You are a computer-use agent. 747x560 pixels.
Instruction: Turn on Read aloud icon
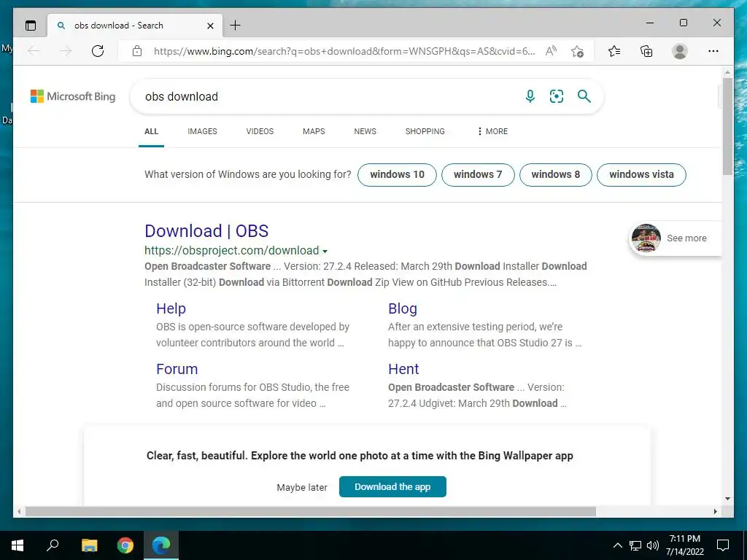[551, 51]
